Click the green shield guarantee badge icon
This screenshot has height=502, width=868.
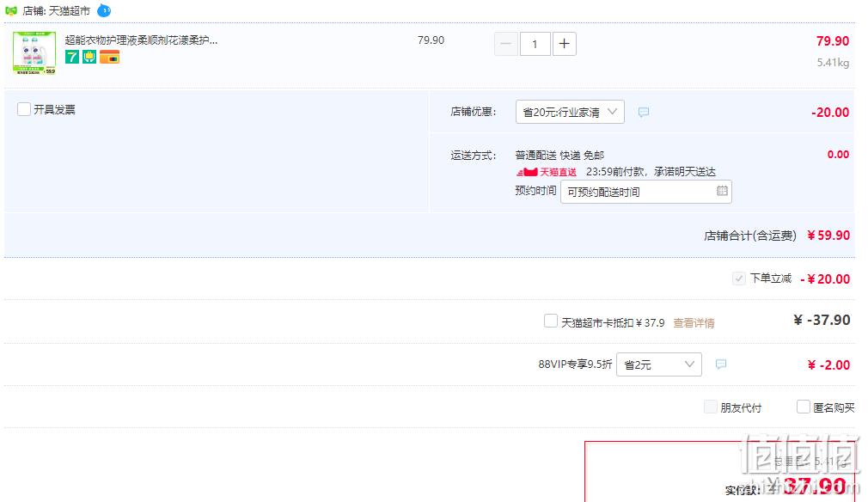(x=89, y=57)
